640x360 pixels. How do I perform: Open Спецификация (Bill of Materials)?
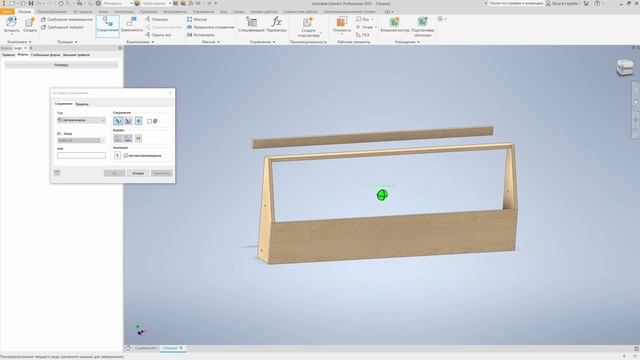tap(251, 25)
